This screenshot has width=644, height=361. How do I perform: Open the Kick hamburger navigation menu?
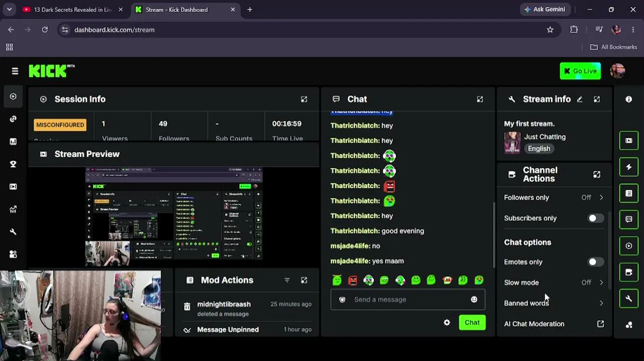pos(15,71)
